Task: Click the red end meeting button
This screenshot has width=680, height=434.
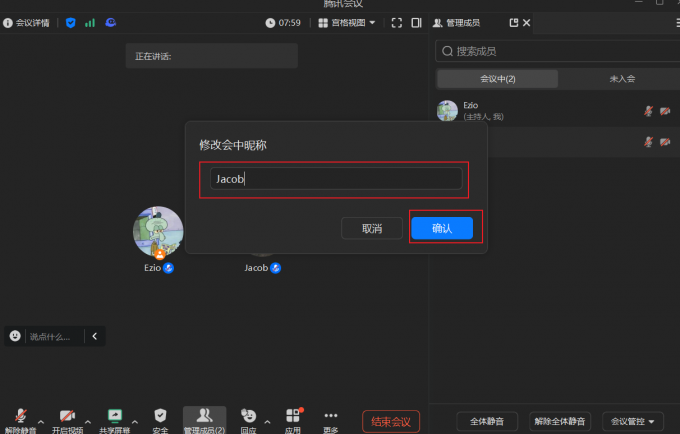Action: pyautogui.click(x=391, y=421)
